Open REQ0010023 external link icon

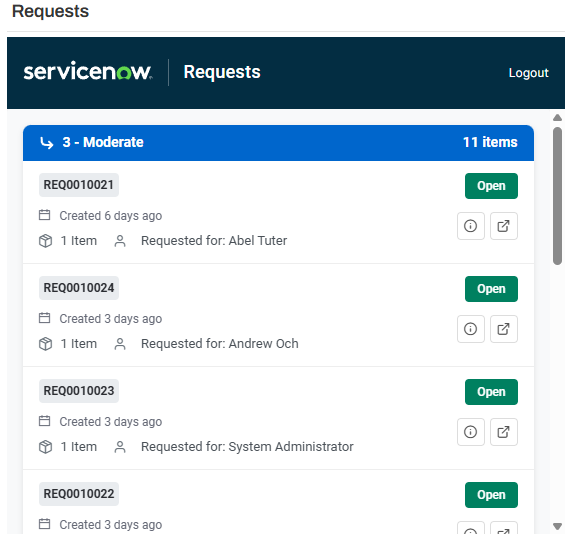[x=504, y=432]
